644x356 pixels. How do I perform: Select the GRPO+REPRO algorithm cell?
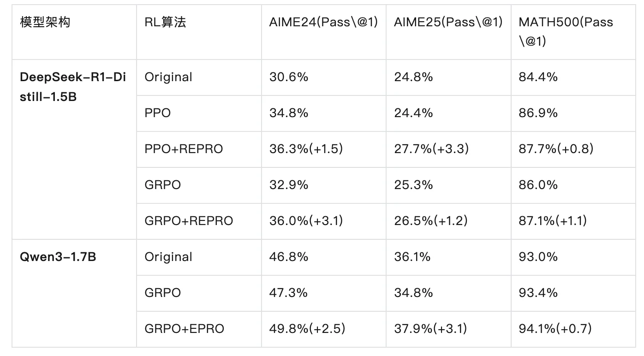pos(189,221)
